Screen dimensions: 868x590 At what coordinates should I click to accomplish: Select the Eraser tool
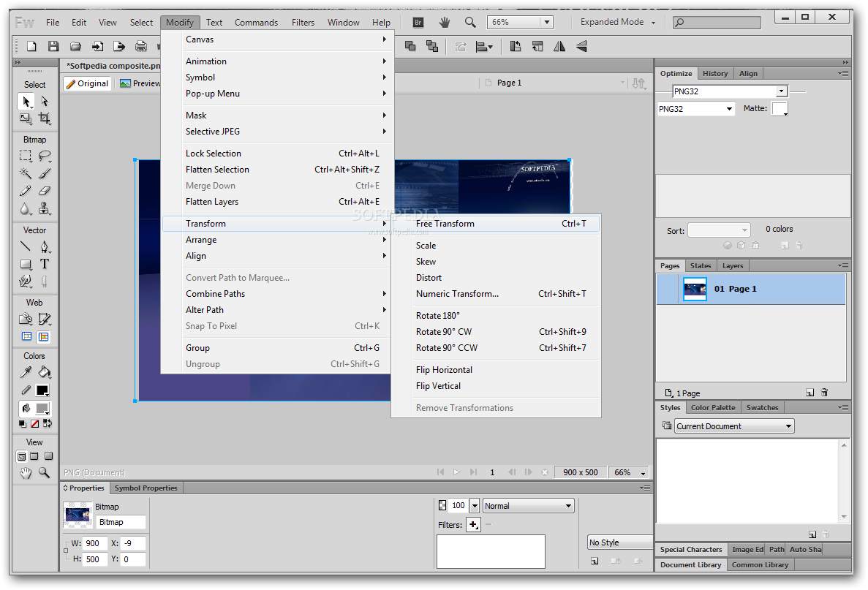point(45,191)
